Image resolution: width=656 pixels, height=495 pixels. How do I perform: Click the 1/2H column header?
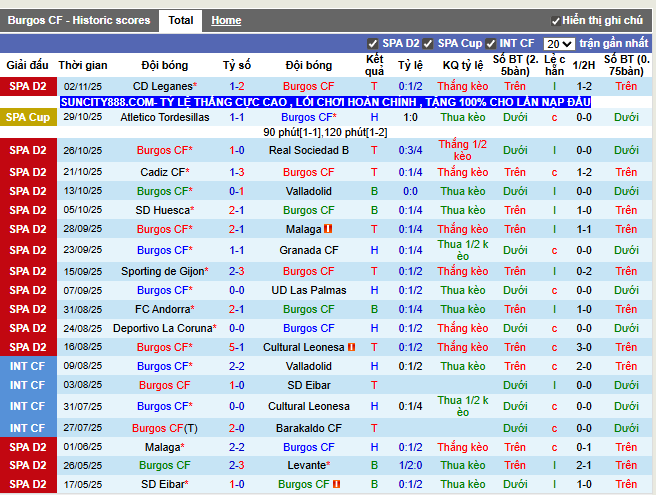584,65
